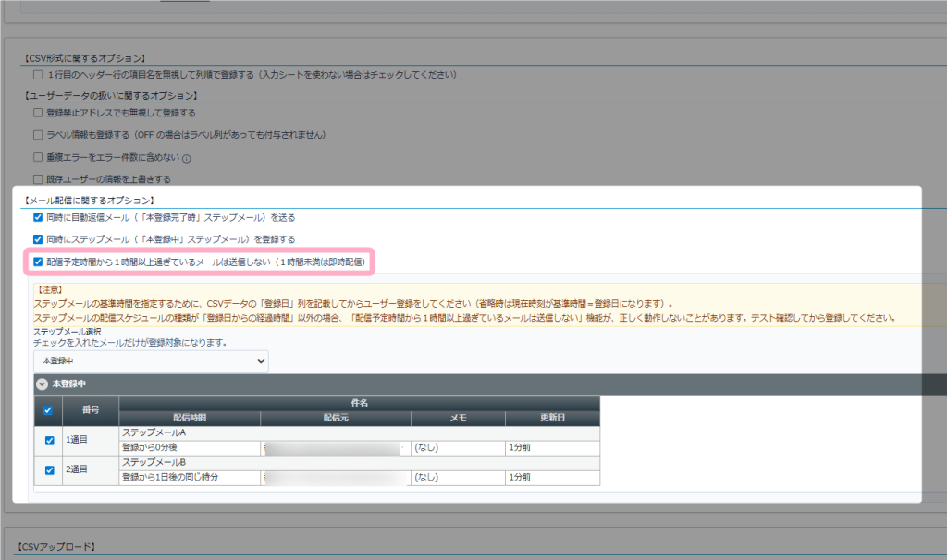Image resolution: width=947 pixels, height=560 pixels.
Task: Tick the 重複エラーをエラー件数に含めない checkbox
Action: pos(38,157)
